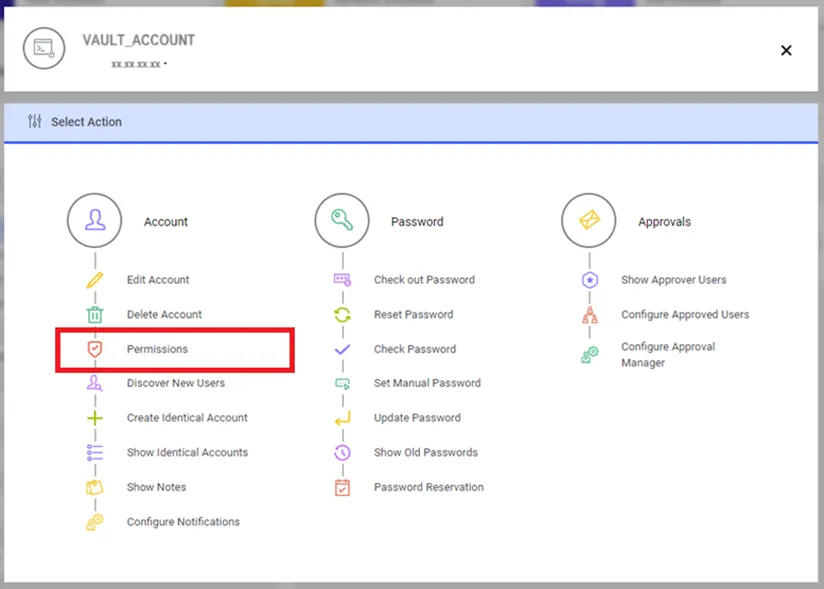Choose Delete Account
This screenshot has height=589, width=824.
tap(164, 315)
